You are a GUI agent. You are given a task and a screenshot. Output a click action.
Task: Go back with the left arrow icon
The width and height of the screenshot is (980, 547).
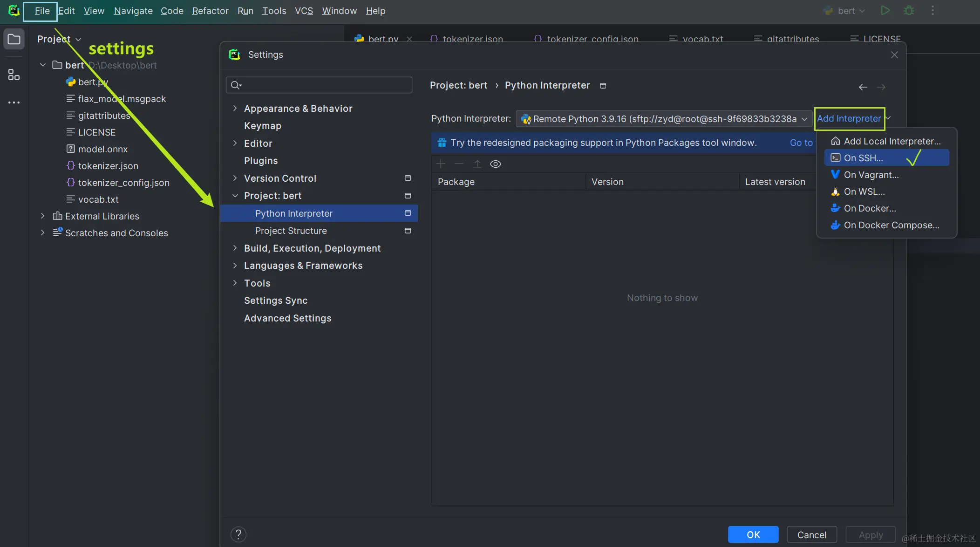[863, 87]
